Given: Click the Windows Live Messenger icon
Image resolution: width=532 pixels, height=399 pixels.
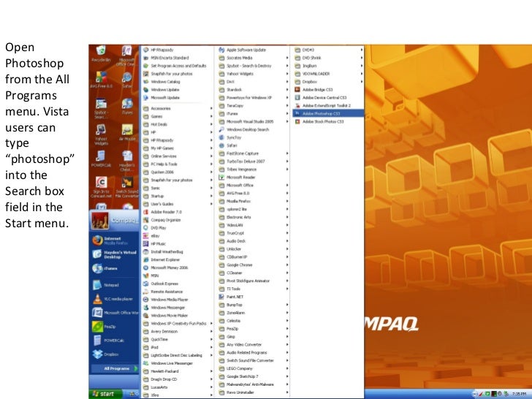Looking at the screenshot, I should point(146,363).
